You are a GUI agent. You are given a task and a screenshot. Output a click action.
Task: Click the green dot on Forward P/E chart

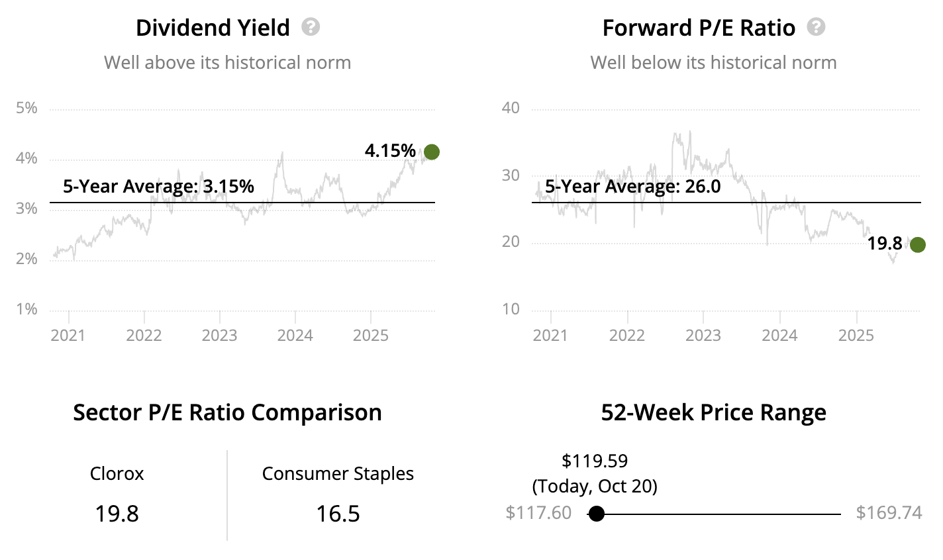(x=917, y=245)
